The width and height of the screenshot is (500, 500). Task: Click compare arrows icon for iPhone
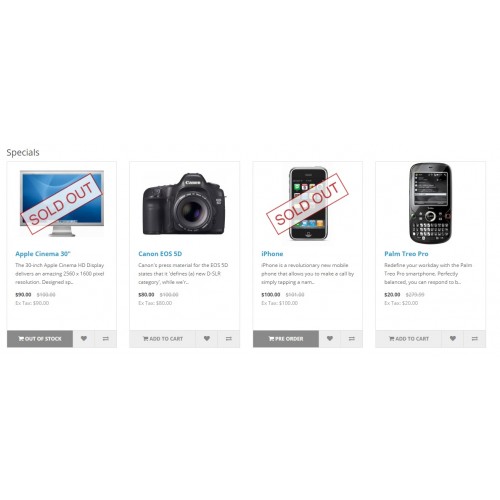coord(352,339)
